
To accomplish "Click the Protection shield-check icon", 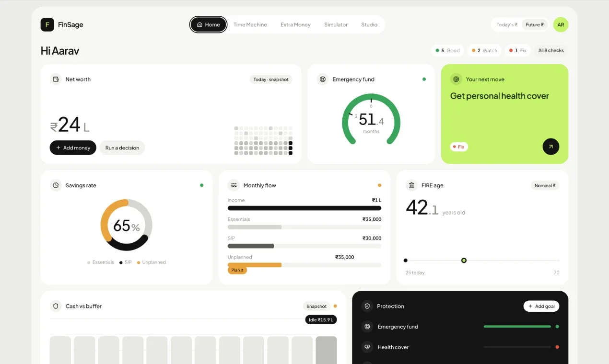I will click(x=367, y=306).
